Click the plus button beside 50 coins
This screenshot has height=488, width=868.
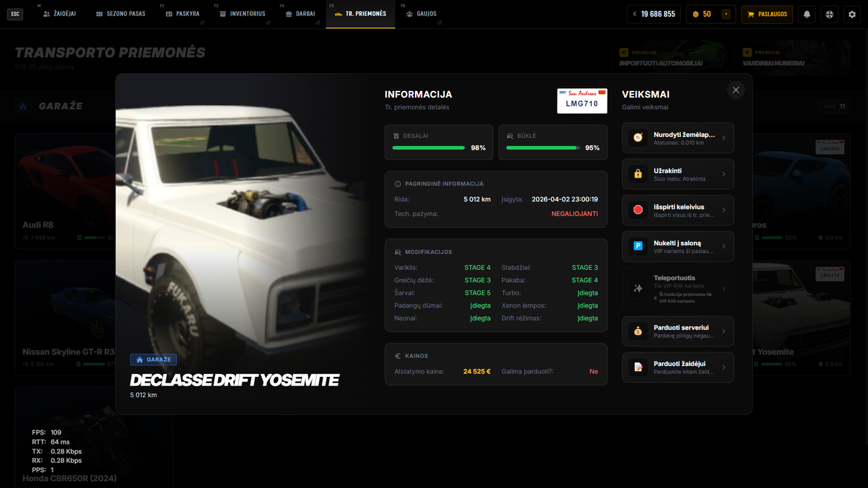[x=726, y=14]
